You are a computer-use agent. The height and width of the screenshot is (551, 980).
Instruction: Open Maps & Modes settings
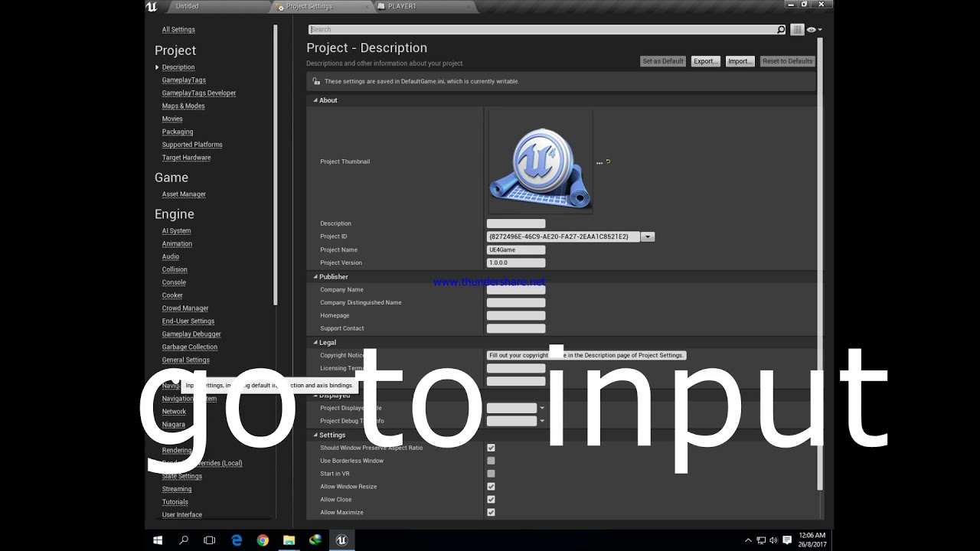183,106
